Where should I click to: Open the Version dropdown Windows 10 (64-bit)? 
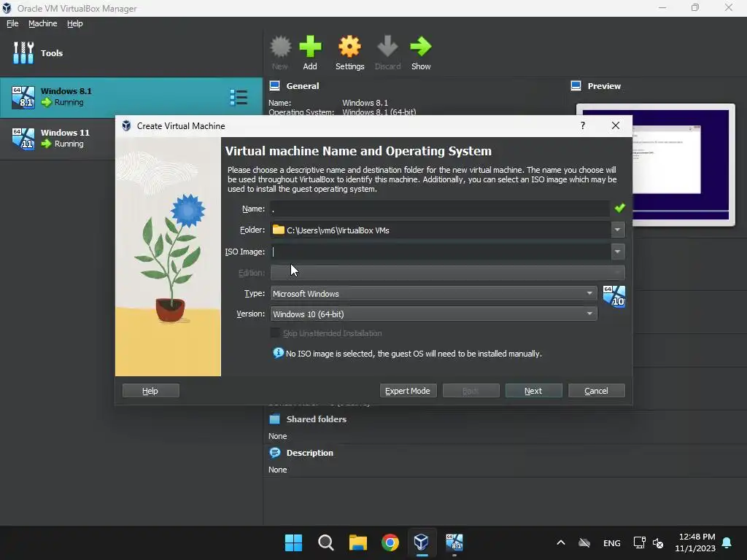tap(433, 314)
